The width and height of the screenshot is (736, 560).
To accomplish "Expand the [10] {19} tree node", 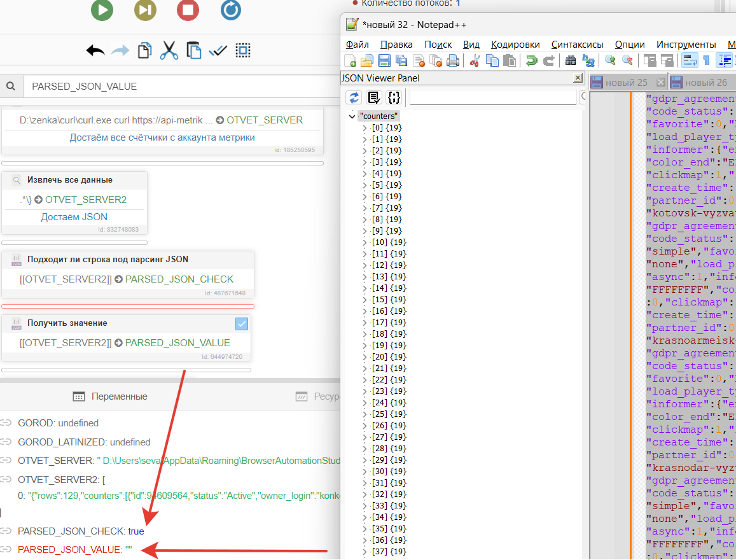I will coord(365,242).
